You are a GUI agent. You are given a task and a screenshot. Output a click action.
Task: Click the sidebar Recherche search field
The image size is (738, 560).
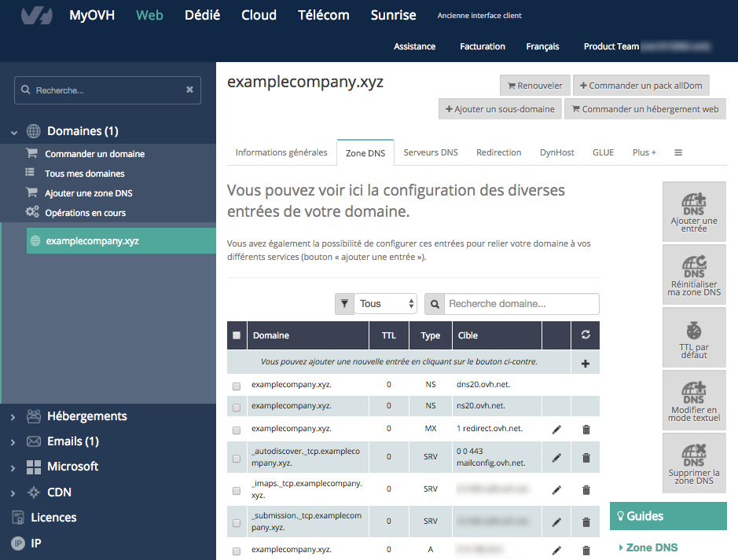coord(108,90)
